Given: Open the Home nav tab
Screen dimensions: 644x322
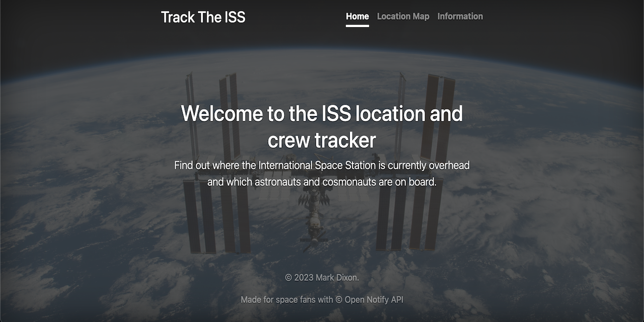Looking at the screenshot, I should point(357,17).
